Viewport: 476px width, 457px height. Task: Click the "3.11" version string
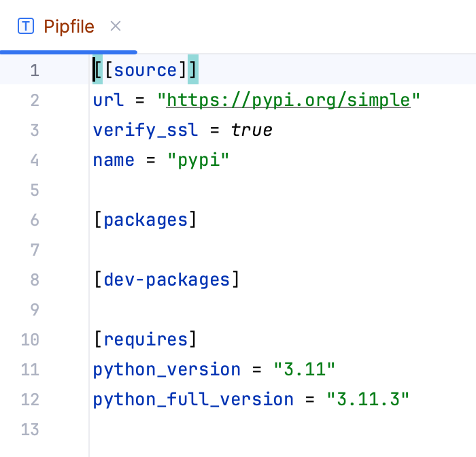(305, 369)
